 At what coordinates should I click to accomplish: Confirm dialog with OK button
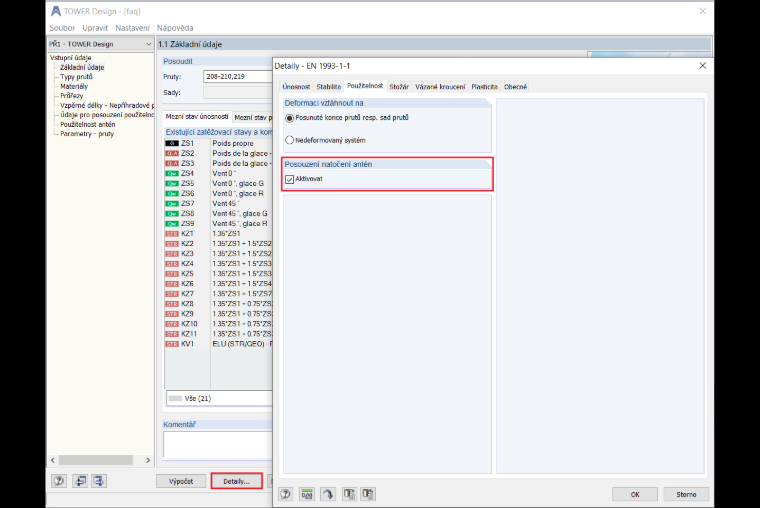click(x=635, y=494)
